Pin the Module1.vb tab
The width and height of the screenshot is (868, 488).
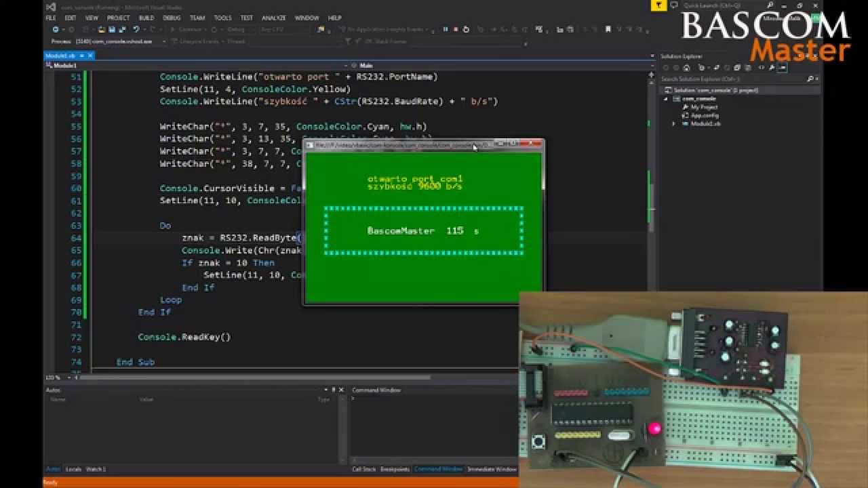(81, 56)
